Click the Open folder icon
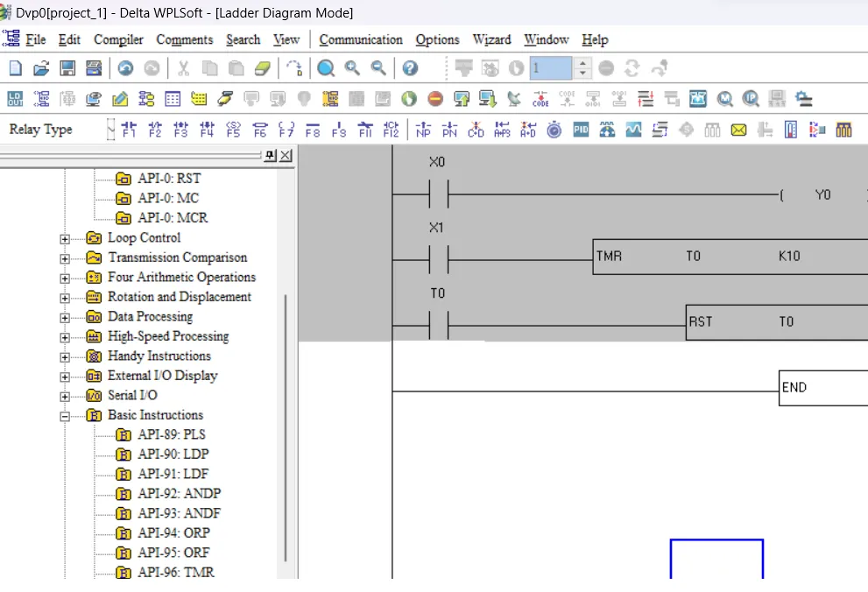Image resolution: width=868 pixels, height=592 pixels. tap(41, 68)
